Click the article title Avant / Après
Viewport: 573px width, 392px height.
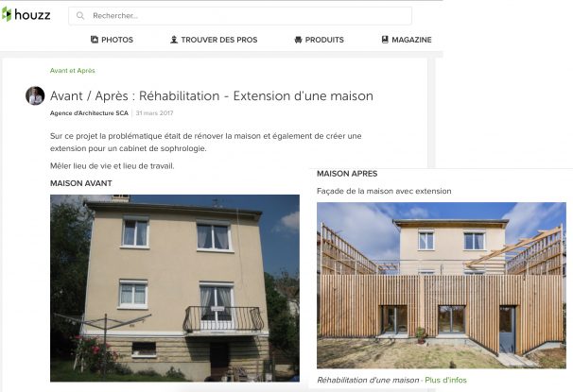(x=212, y=96)
